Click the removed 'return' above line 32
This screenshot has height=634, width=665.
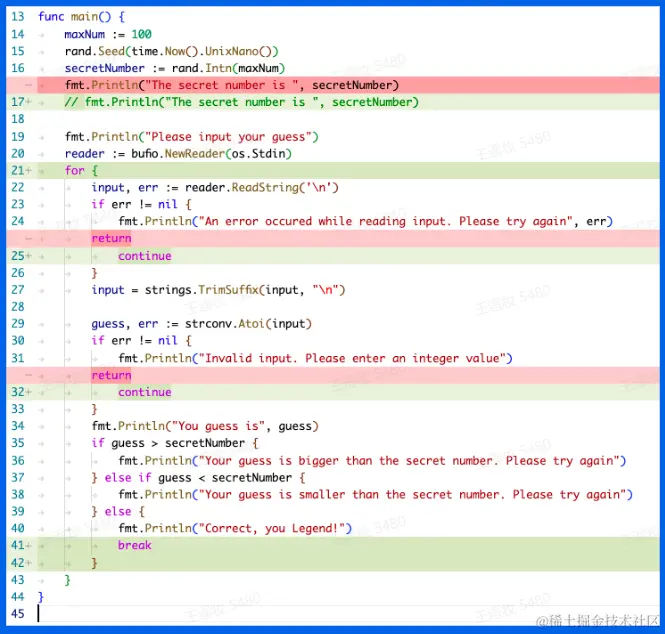111,375
